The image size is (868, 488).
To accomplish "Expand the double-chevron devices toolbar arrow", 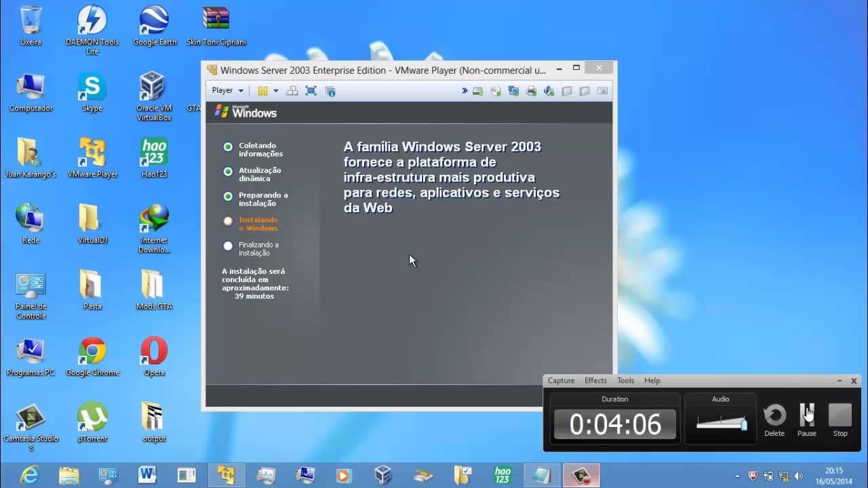I will pos(465,91).
